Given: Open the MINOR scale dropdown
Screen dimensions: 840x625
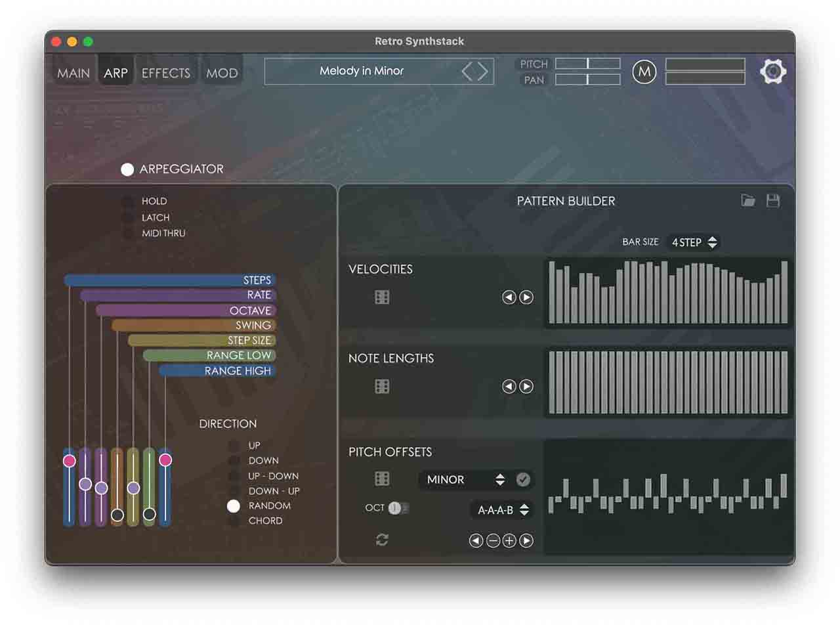Looking at the screenshot, I should coord(466,480).
